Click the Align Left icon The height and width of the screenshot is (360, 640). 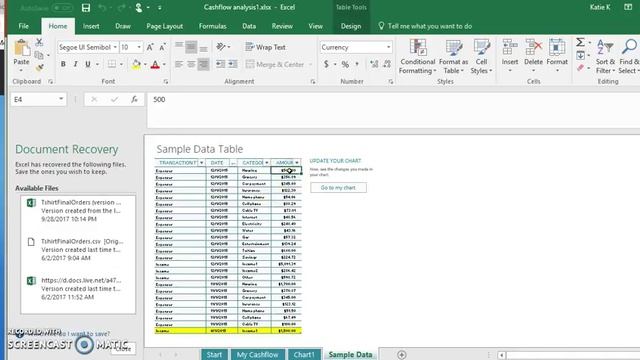[179, 64]
